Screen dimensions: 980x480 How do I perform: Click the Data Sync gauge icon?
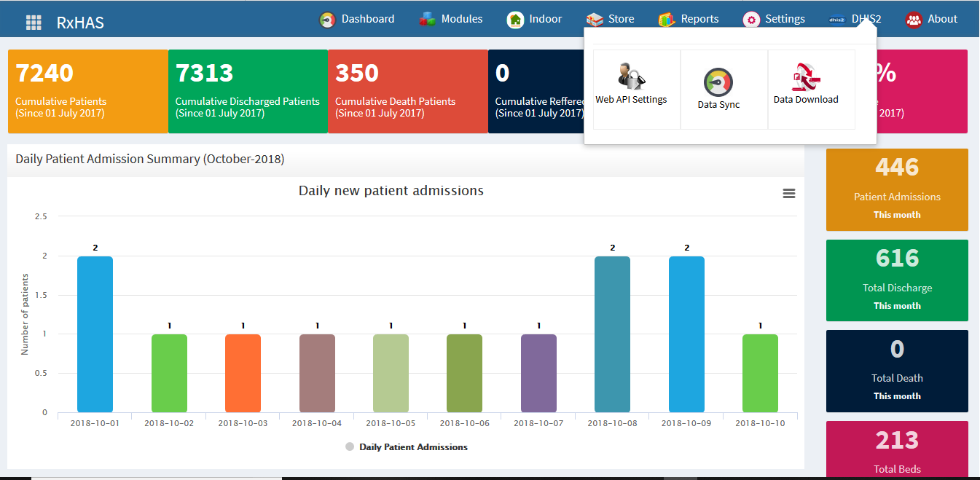718,82
